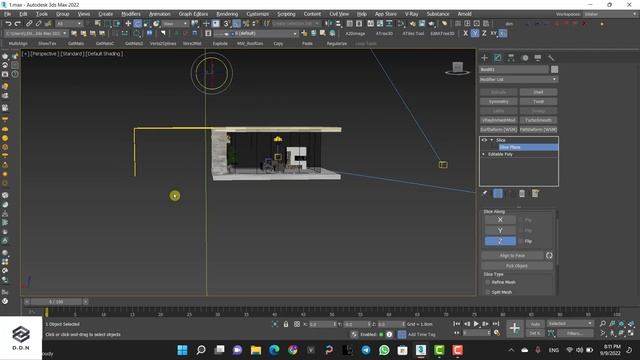The width and height of the screenshot is (640, 360).
Task: Toggle selection lock padlock icon
Action: [286, 324]
